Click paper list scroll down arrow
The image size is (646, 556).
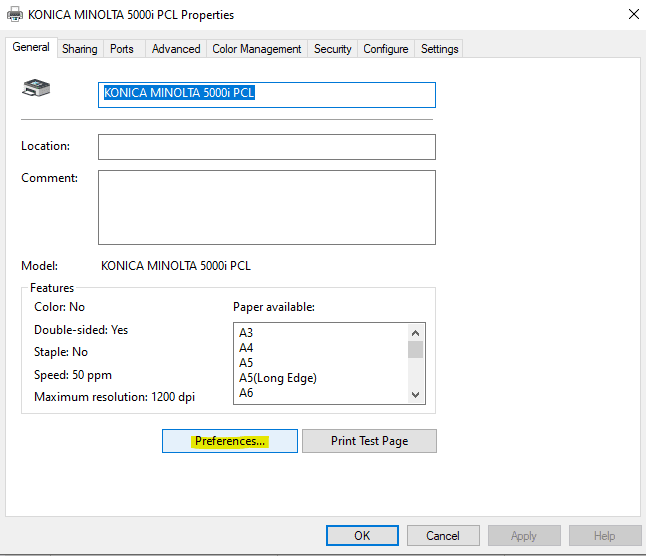(415, 395)
